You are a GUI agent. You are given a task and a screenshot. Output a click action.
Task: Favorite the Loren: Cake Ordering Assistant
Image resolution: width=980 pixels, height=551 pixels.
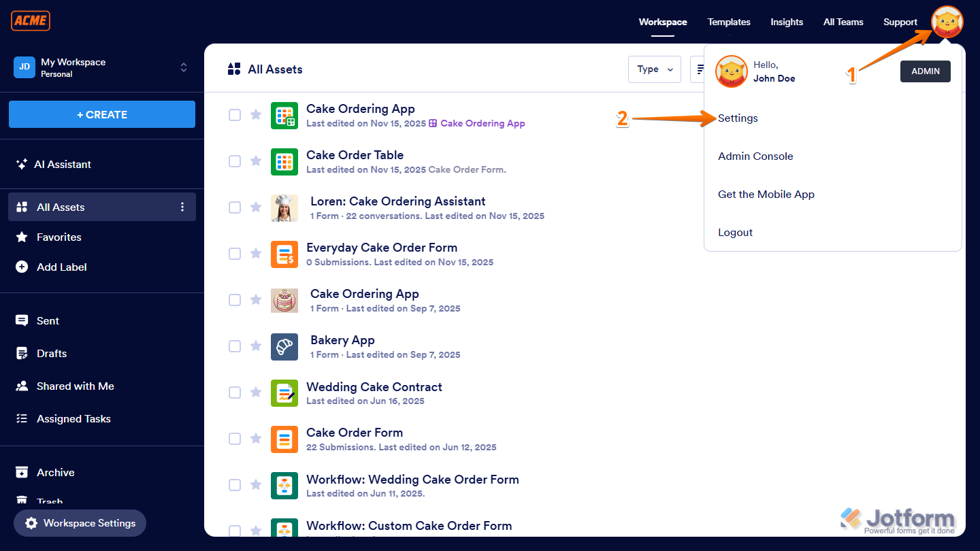(x=256, y=207)
